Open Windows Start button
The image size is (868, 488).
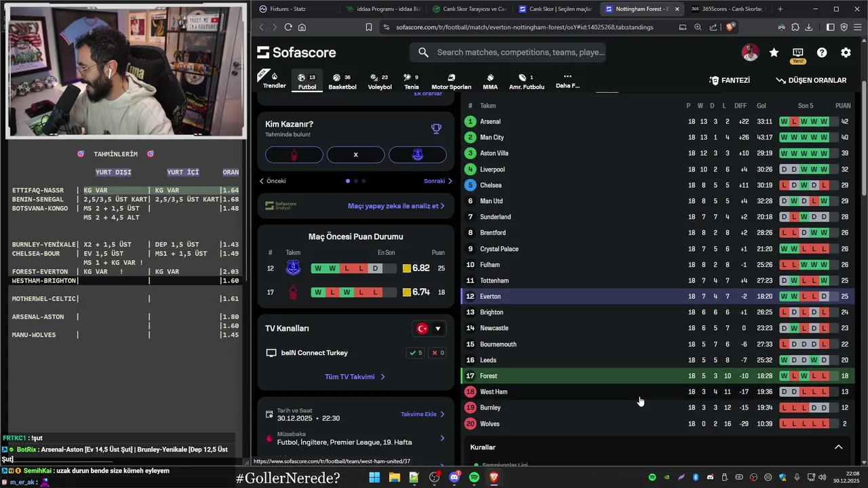click(374, 478)
